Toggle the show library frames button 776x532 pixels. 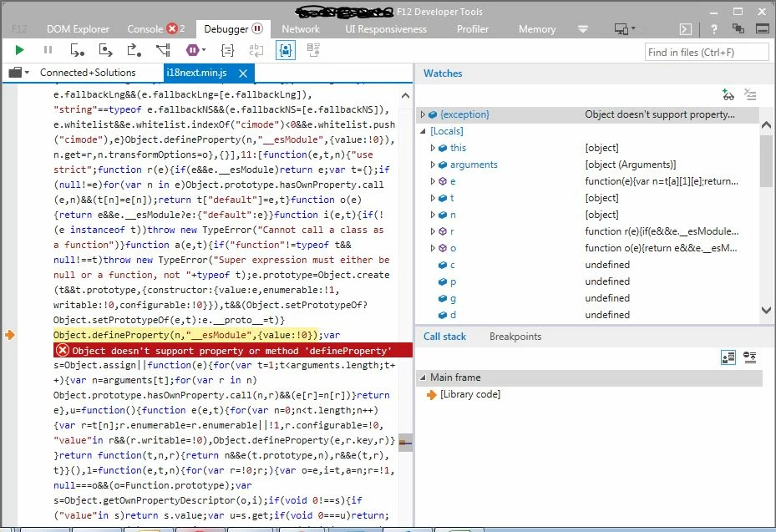[728, 357]
